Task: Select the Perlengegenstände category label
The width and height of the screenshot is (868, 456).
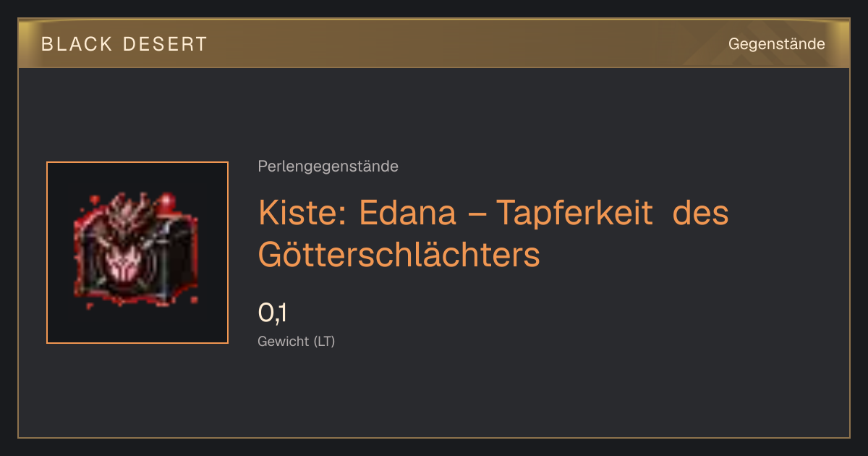Action: coord(328,166)
